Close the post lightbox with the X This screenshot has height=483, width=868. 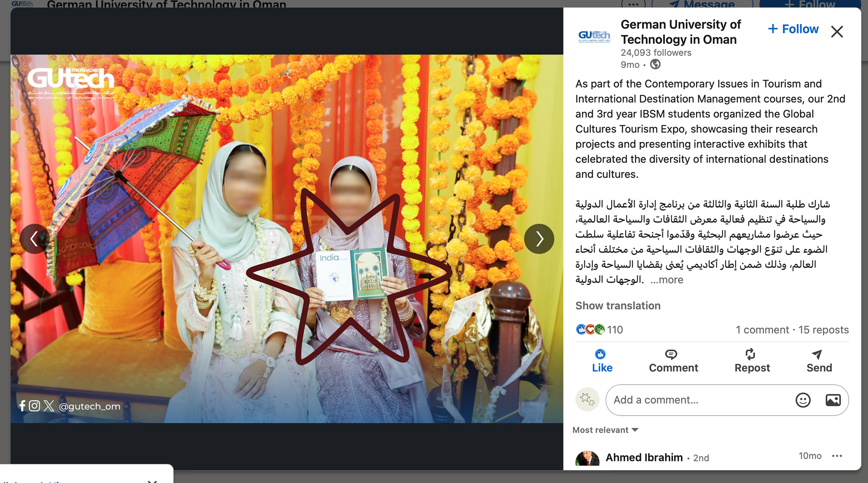coord(837,32)
